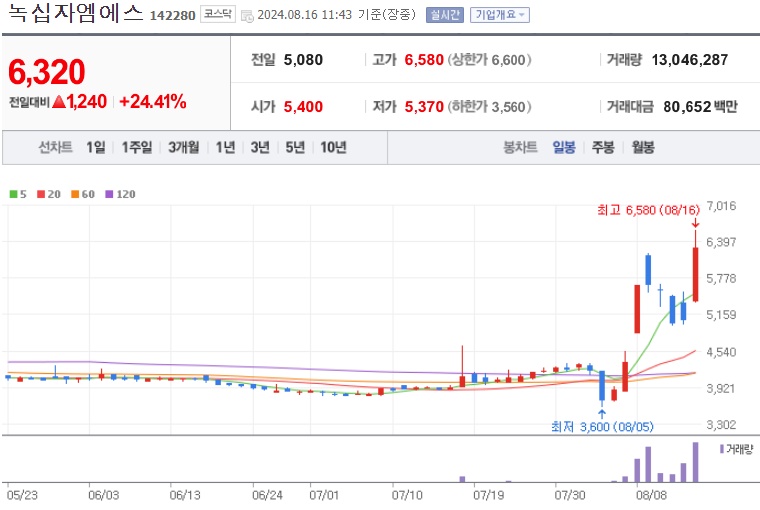Viewport: 760px width, 510px height.
Task: Click the 전일 value 5,080
Action: point(303,60)
